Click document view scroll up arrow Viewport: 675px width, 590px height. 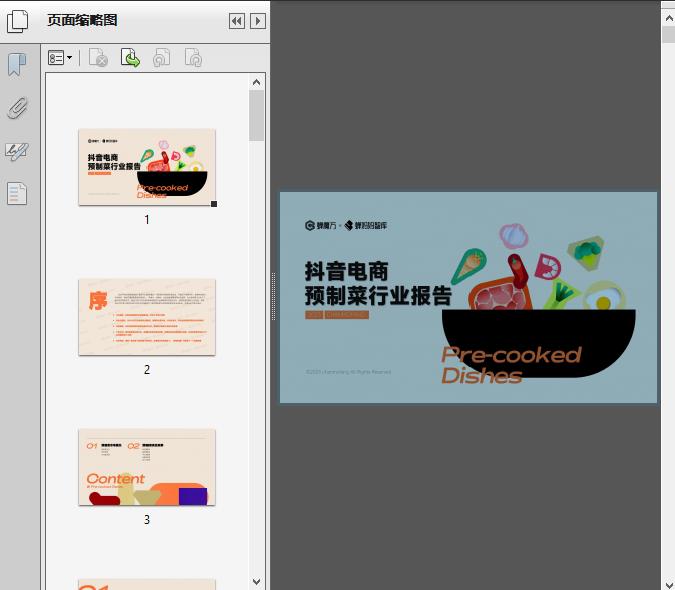coord(669,18)
